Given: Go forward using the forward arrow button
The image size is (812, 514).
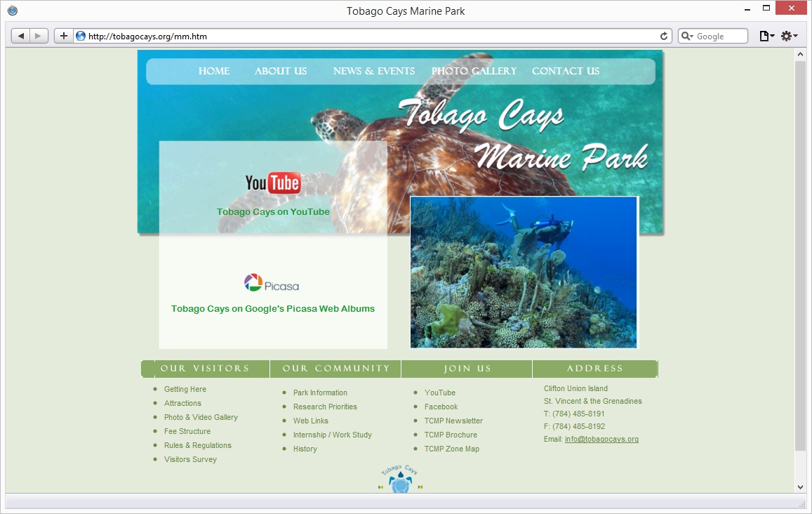Looking at the screenshot, I should (39, 36).
